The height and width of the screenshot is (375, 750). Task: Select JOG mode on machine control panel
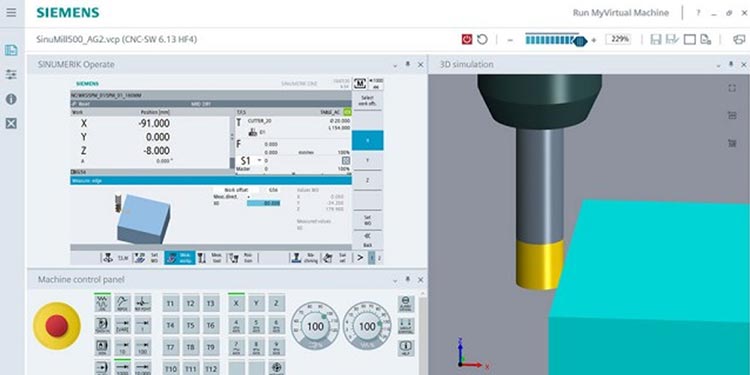(x=102, y=303)
